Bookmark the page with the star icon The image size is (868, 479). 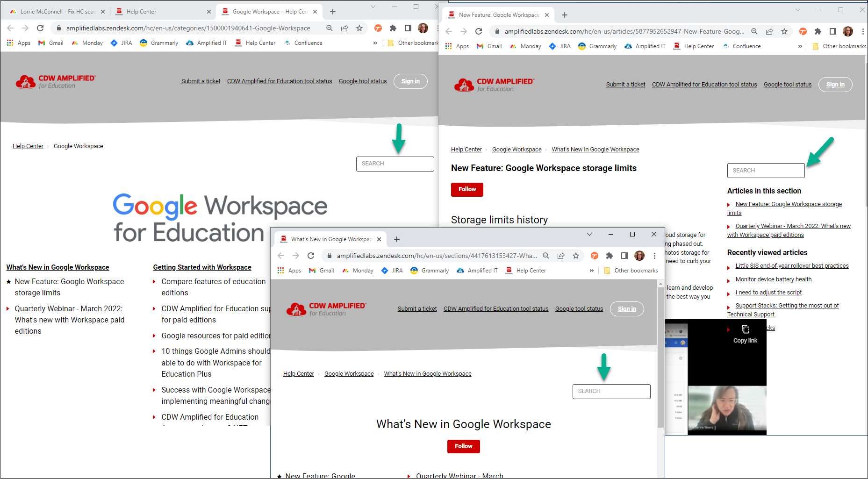coord(576,256)
